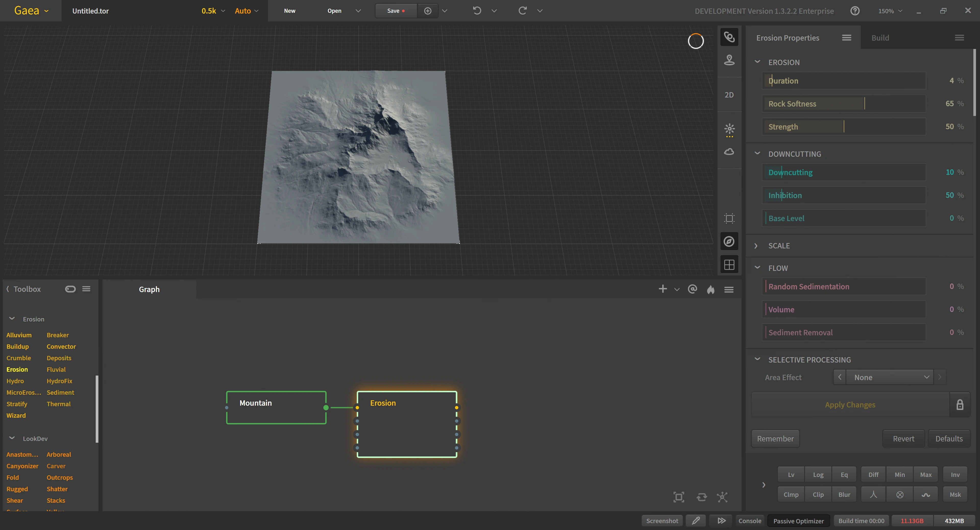Select the LookDev section in toolbox
980x530 pixels.
[x=35, y=438]
